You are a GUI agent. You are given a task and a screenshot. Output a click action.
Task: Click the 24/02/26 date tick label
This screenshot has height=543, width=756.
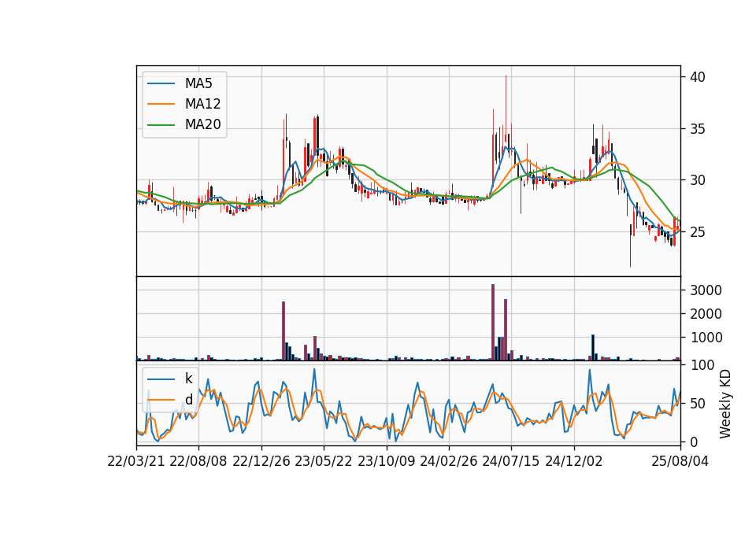point(448,461)
